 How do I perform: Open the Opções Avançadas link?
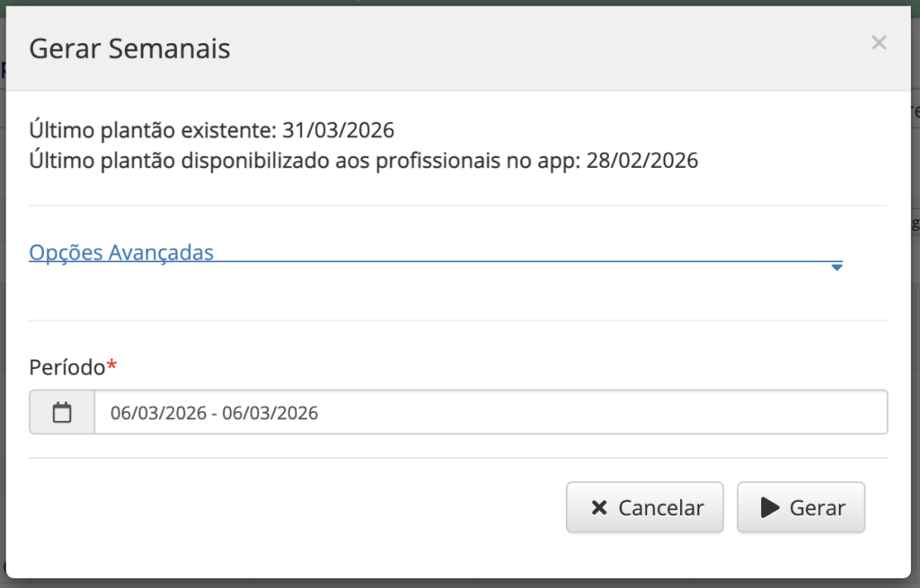(x=121, y=252)
